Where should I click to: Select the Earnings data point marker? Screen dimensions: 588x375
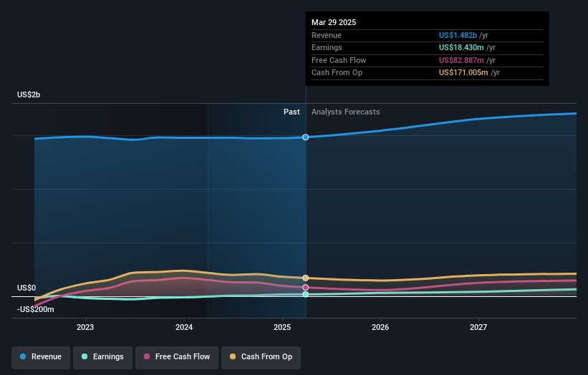pyautogui.click(x=306, y=294)
